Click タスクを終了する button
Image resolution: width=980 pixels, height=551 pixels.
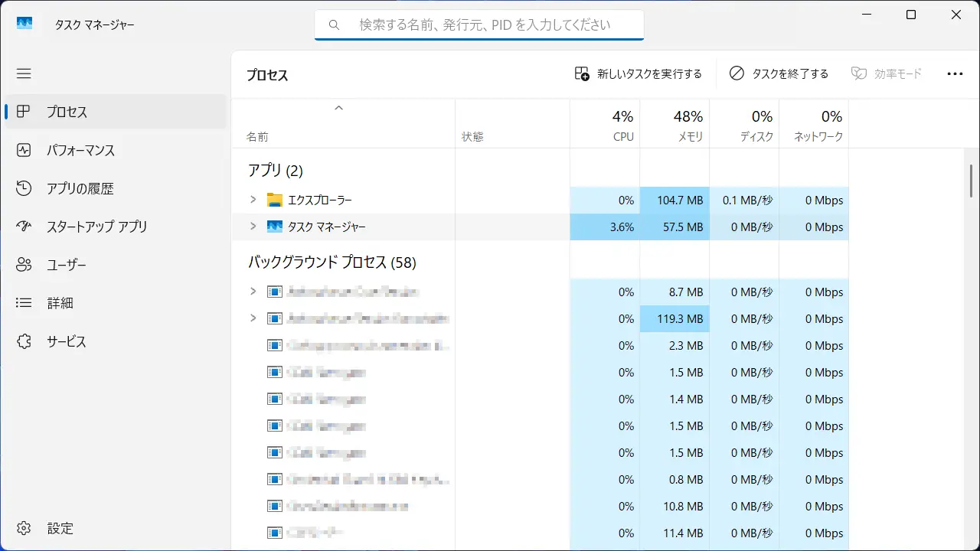click(779, 73)
